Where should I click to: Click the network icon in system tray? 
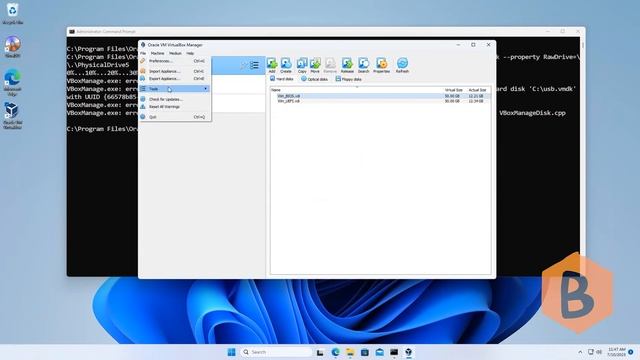(x=591, y=352)
